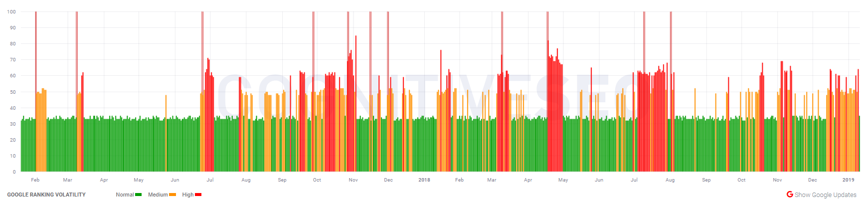Toggle the Normal legend item
The image size is (868, 206).
pos(129,195)
